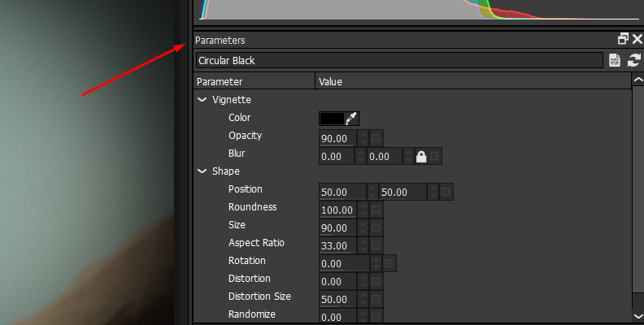
Task: Click the Rotation value field
Action: pyautogui.click(x=345, y=263)
